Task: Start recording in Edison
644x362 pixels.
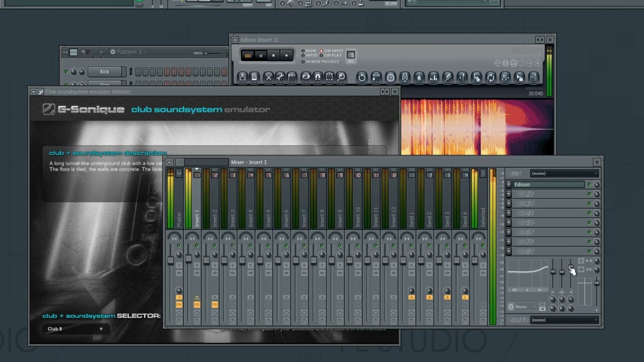Action: point(287,55)
